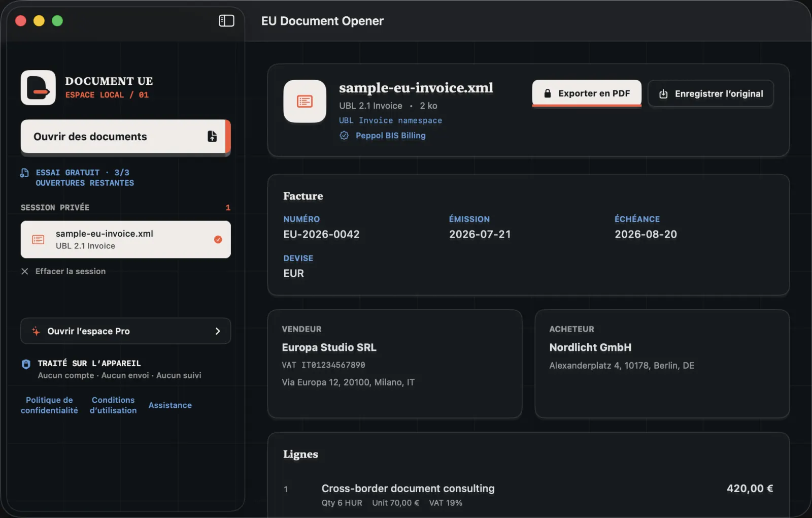Follow the Peppol BIS Billing link
Viewport: 812px width, 518px height.
point(391,136)
